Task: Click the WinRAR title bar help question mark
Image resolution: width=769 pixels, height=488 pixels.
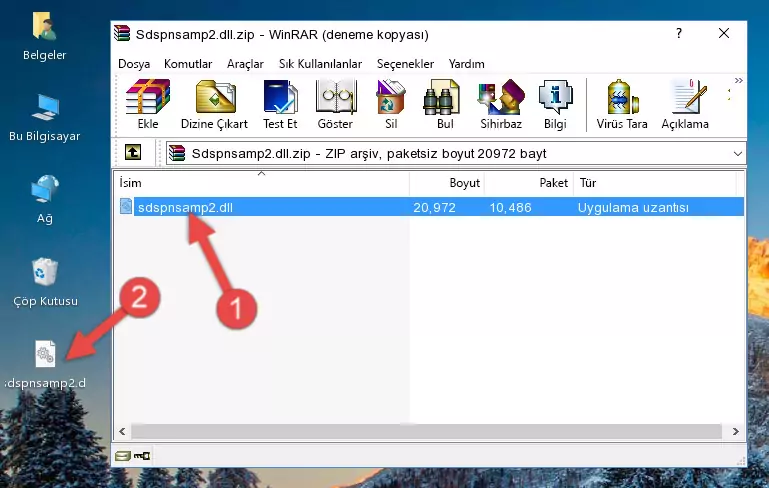Action: (679, 34)
